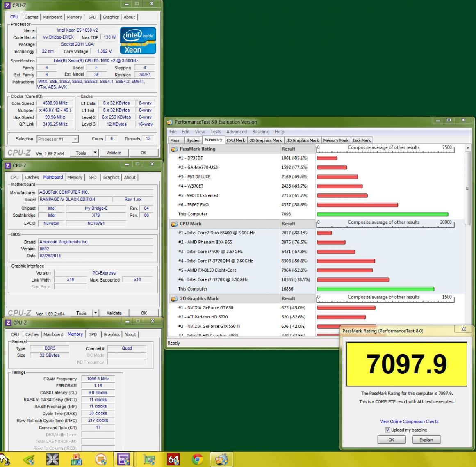Viewport: 476px width, 467px height.
Task: Click the 2D Graphics Mark section icon
Action: click(x=174, y=299)
